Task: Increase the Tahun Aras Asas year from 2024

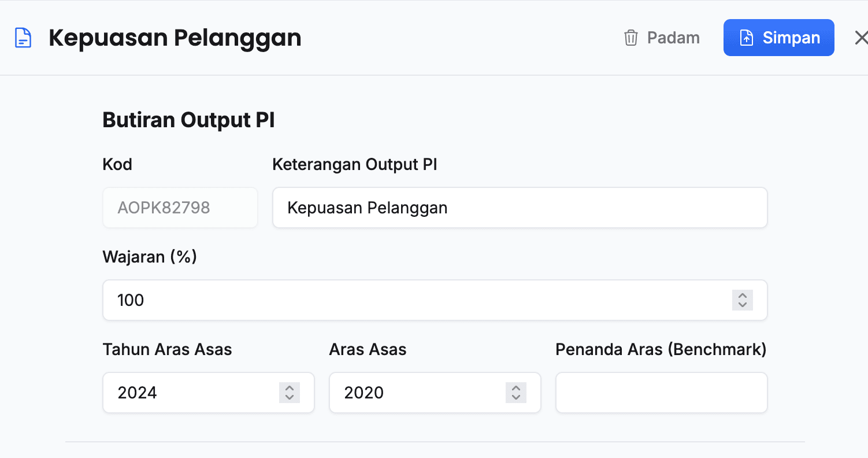Action: [289, 389]
